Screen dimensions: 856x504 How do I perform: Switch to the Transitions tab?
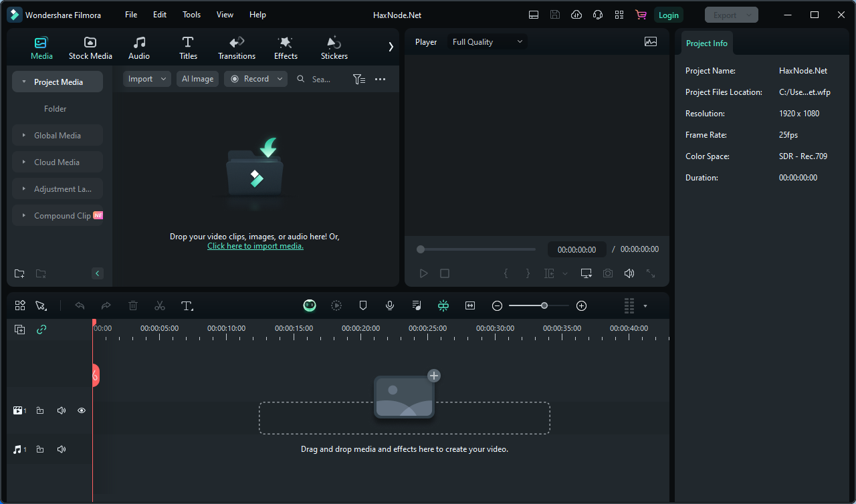pos(237,47)
